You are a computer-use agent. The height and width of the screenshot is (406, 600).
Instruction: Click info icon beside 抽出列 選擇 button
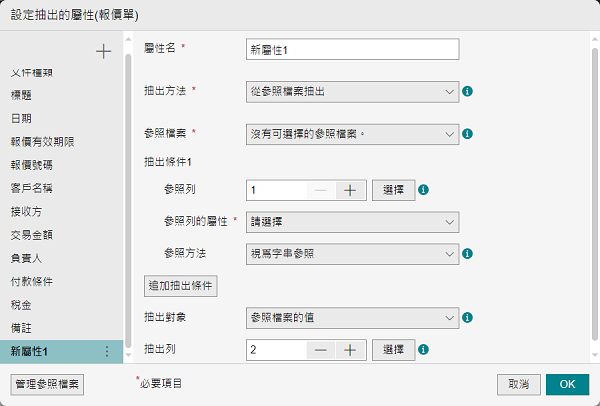[x=424, y=349]
